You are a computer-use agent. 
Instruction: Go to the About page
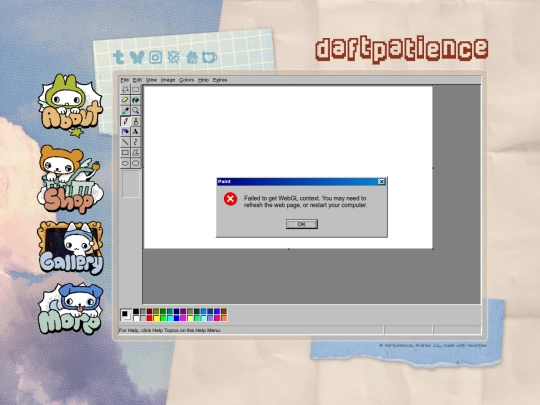point(71,105)
